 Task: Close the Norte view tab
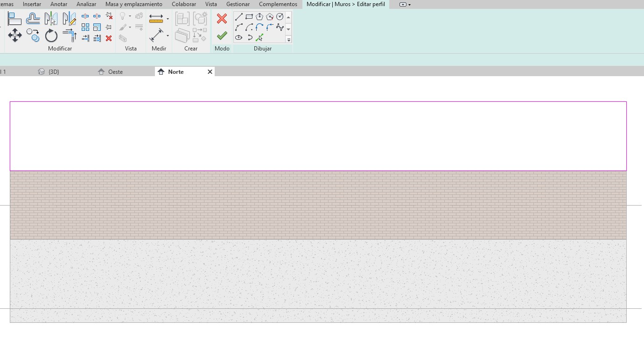click(x=210, y=72)
